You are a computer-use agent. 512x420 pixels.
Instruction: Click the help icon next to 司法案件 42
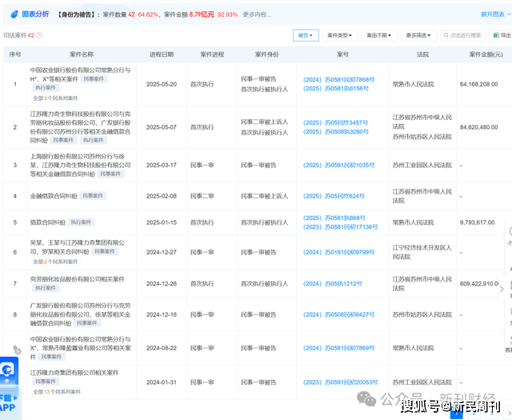[x=39, y=35]
